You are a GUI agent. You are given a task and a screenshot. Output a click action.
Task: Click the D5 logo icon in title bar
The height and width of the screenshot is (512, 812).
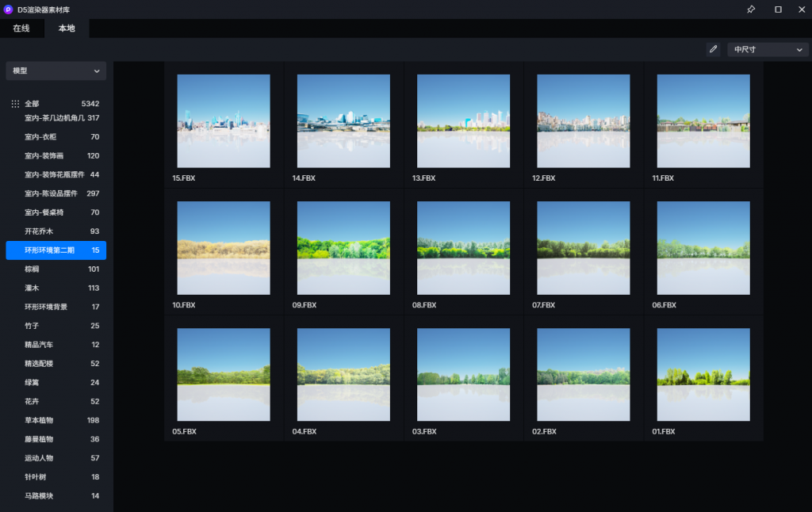8,10
